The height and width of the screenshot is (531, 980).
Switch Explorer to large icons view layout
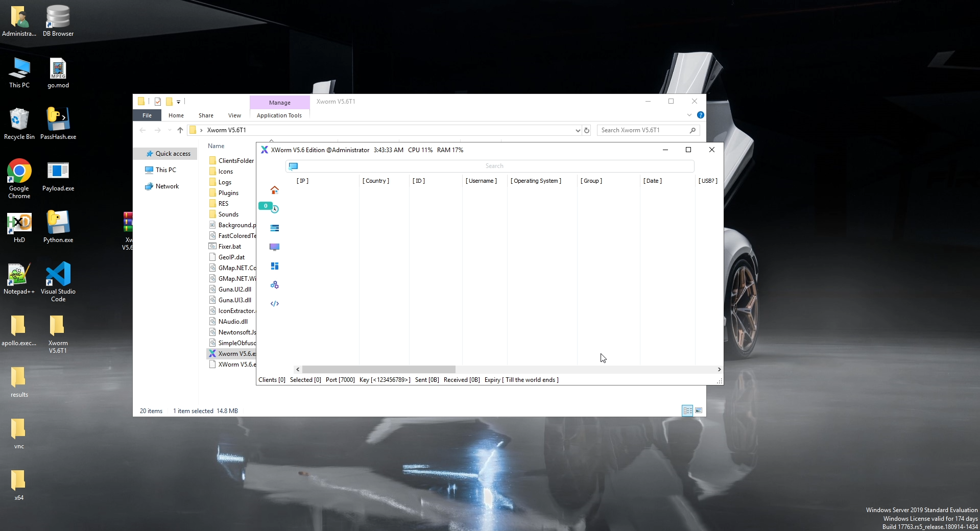[x=699, y=411]
